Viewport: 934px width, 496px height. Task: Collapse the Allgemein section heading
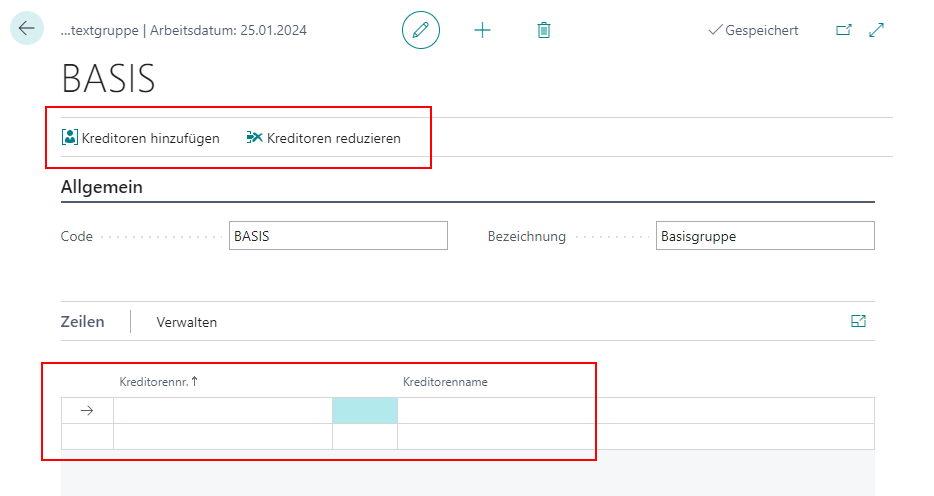[102, 187]
